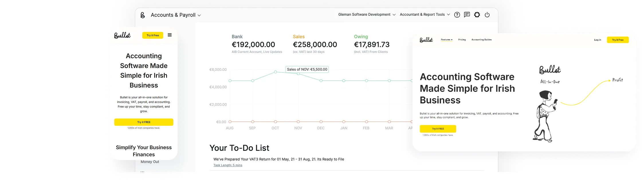Open Pricing on website preview
Viewport: 644px width, 180px height.
(462, 40)
